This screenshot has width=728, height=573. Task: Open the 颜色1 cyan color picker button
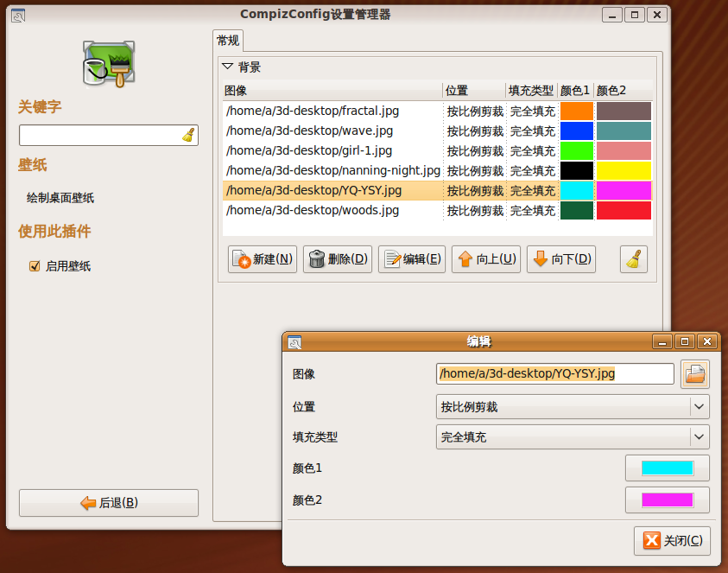668,468
